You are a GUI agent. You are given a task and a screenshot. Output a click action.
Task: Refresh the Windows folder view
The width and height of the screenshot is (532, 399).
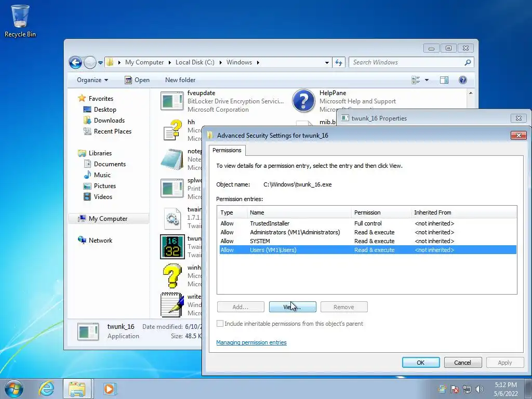[339, 62]
